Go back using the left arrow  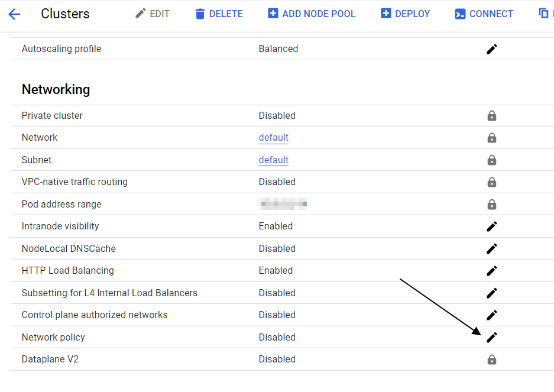pos(14,14)
